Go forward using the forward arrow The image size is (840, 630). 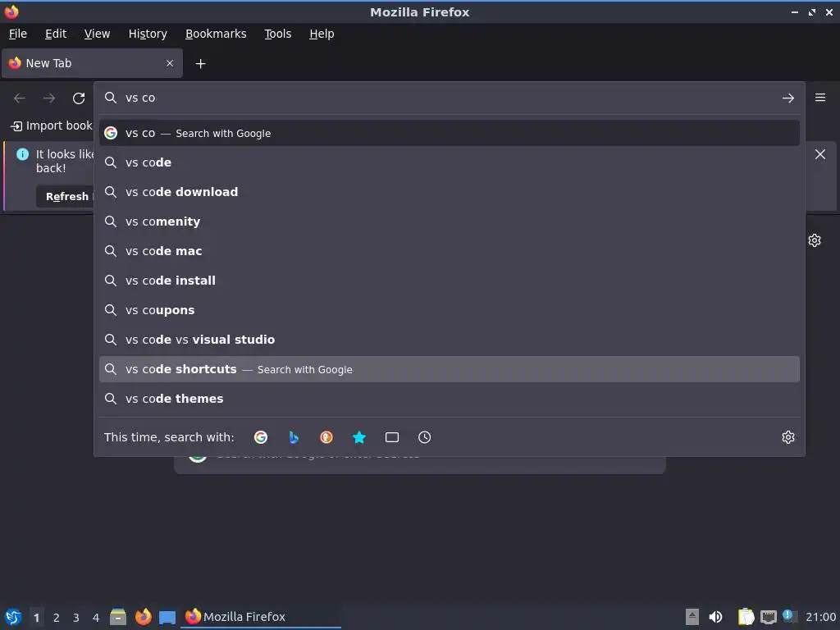[x=49, y=98]
